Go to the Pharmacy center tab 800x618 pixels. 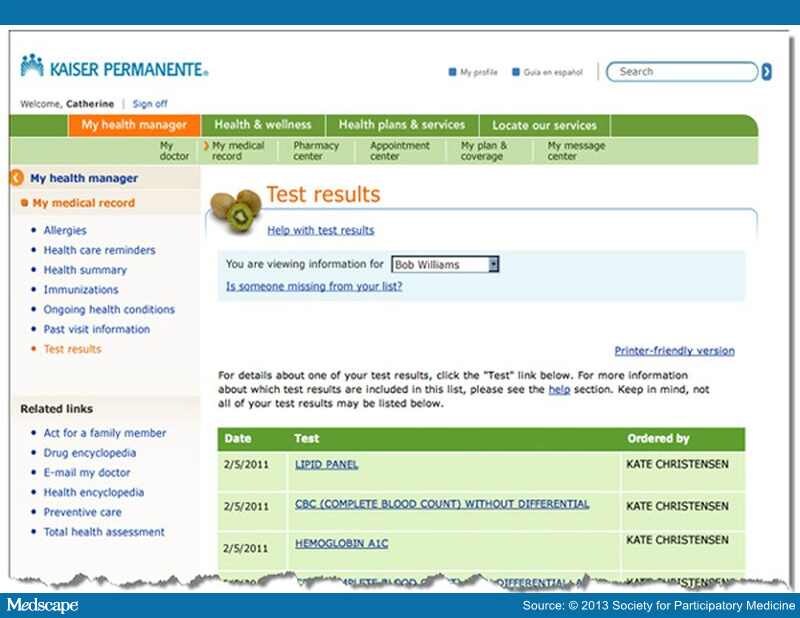coord(316,150)
